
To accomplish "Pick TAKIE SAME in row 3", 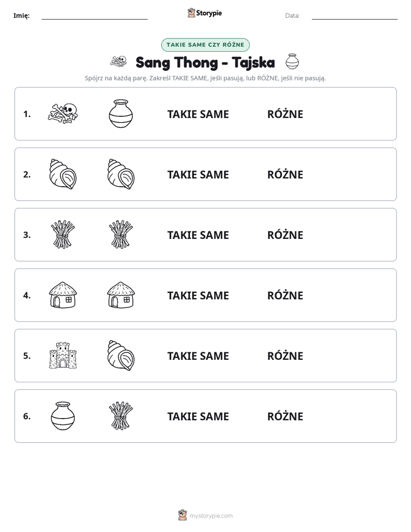I will point(198,235).
